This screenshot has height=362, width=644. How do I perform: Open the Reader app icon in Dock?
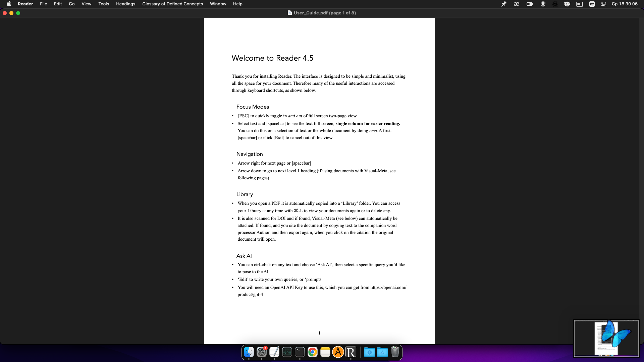(x=351, y=352)
